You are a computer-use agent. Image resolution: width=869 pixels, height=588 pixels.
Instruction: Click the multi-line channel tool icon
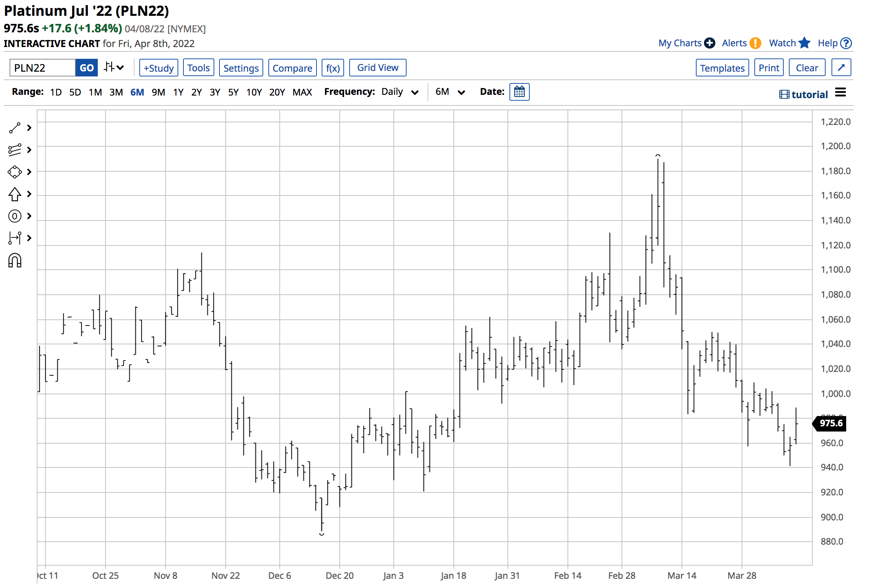(x=15, y=150)
